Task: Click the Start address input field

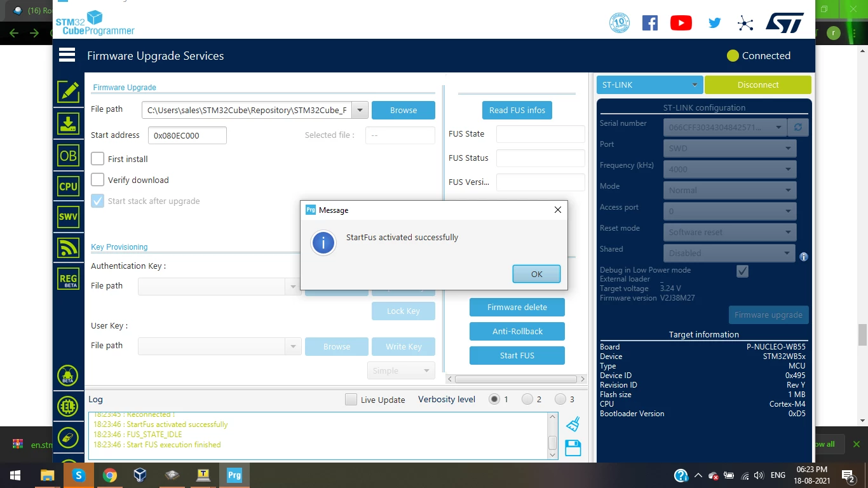Action: (x=187, y=135)
